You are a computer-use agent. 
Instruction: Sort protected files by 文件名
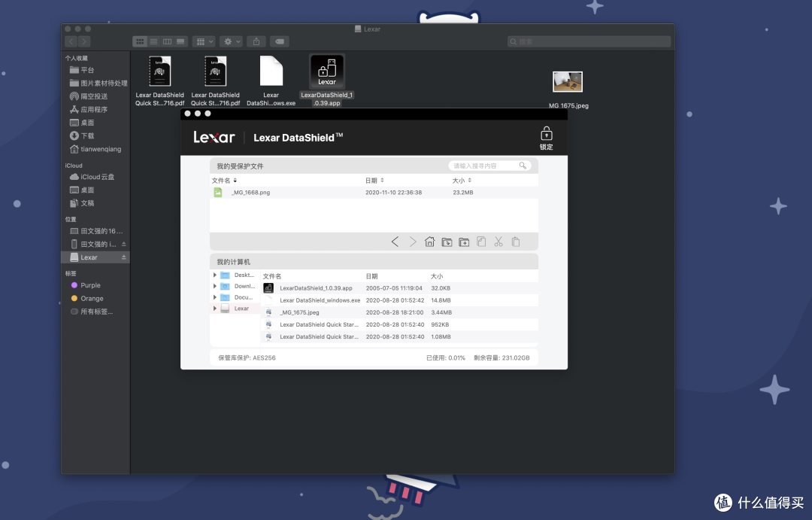pos(224,181)
